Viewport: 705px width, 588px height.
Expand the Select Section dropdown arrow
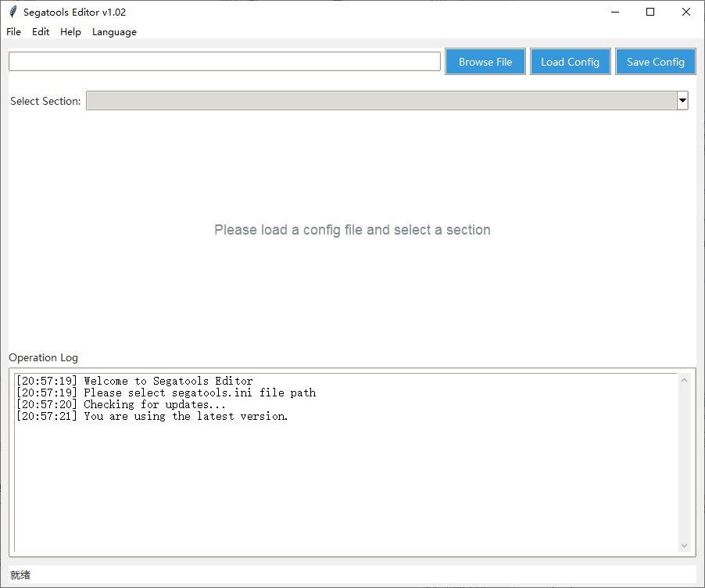click(x=682, y=100)
